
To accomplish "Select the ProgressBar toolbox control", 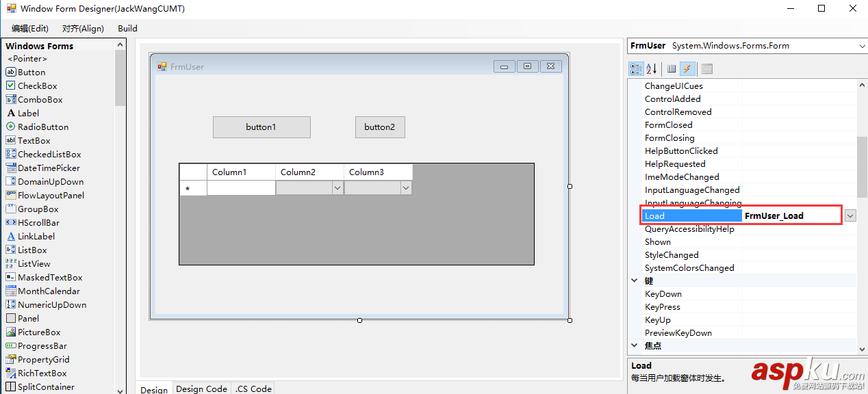I will (36, 345).
